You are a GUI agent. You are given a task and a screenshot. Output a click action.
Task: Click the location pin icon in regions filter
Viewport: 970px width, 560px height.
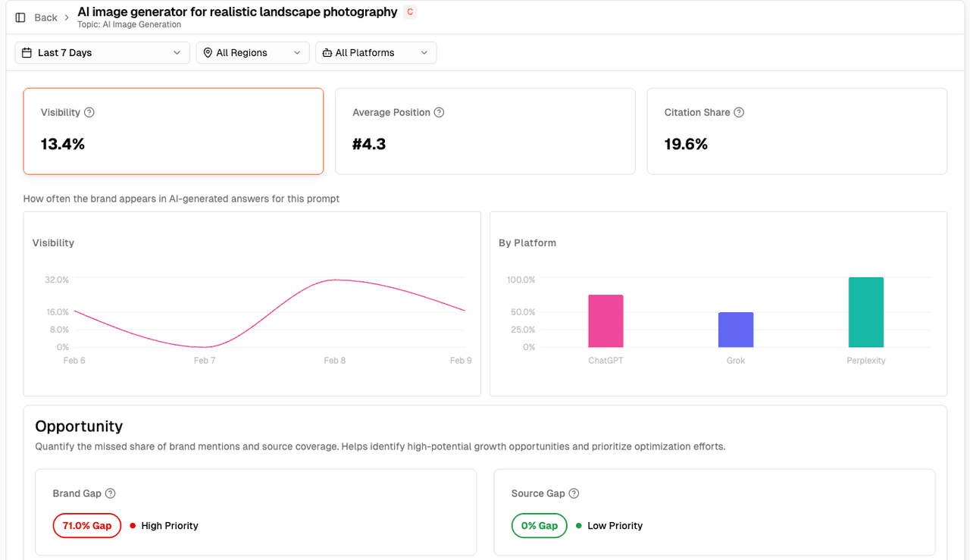208,53
